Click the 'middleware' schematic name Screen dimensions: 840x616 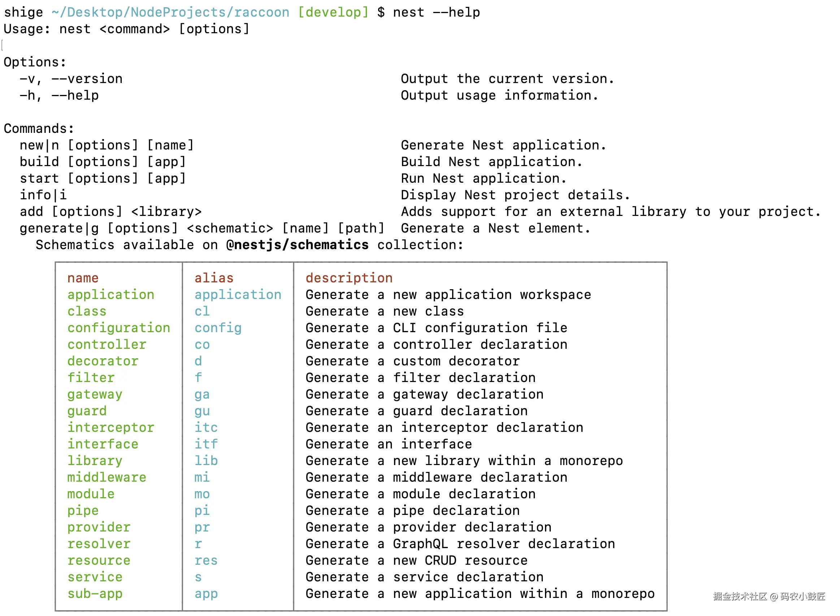(107, 478)
